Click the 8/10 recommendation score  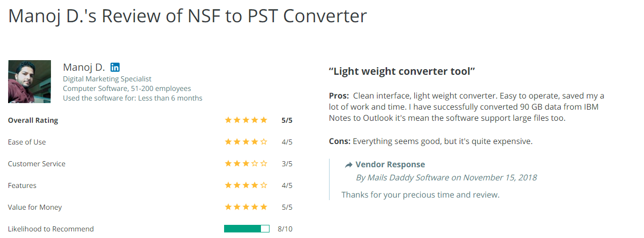coord(285,229)
